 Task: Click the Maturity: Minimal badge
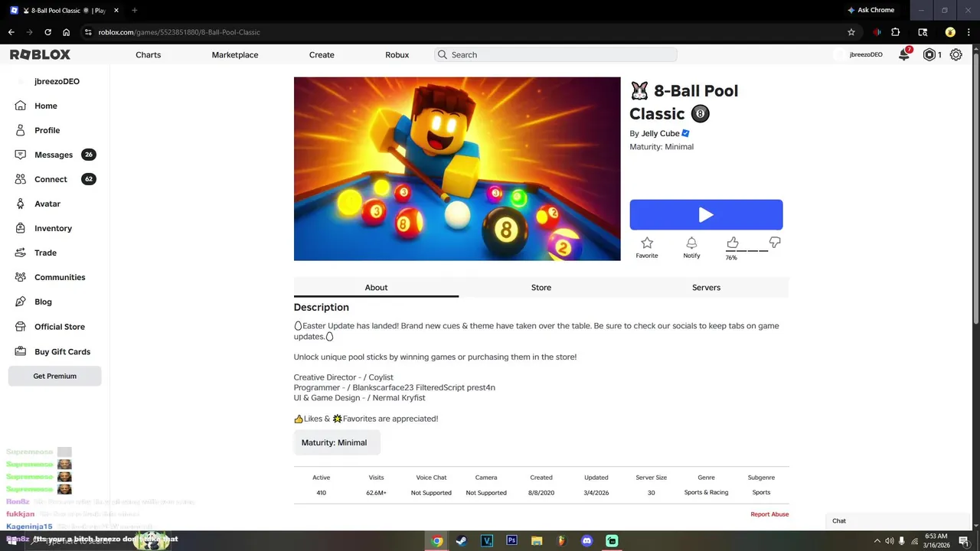pos(337,442)
